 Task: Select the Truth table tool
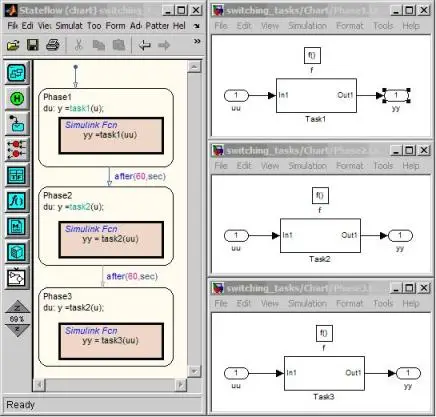point(17,175)
